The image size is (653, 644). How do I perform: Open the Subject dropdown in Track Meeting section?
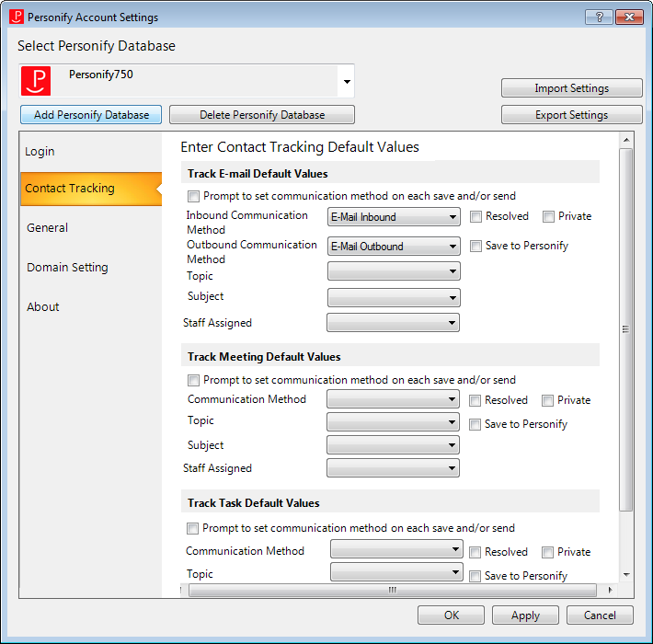(393, 445)
